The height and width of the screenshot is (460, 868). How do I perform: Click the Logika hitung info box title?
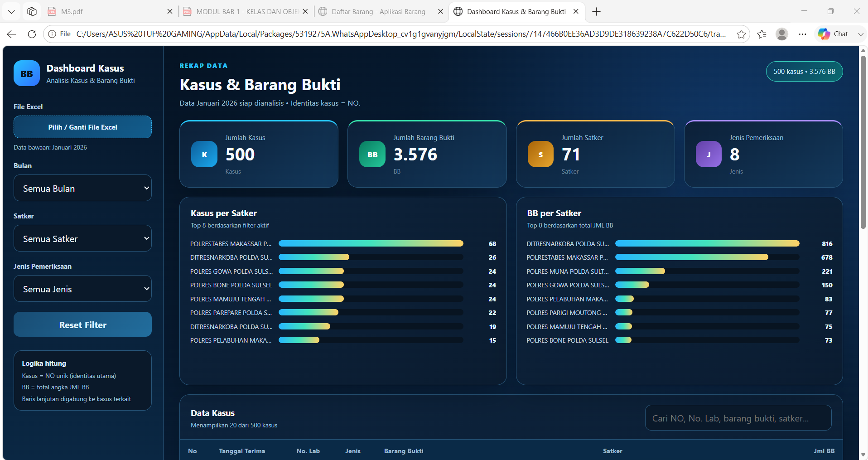point(44,363)
